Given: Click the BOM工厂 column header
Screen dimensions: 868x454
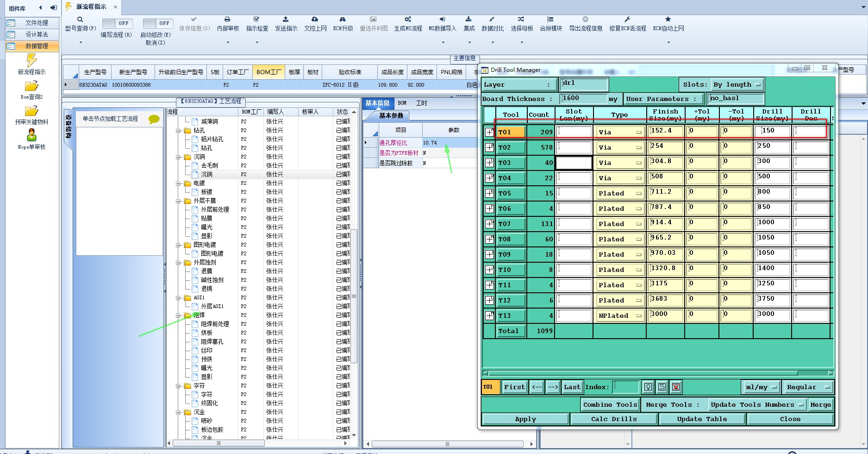Looking at the screenshot, I should tap(269, 72).
